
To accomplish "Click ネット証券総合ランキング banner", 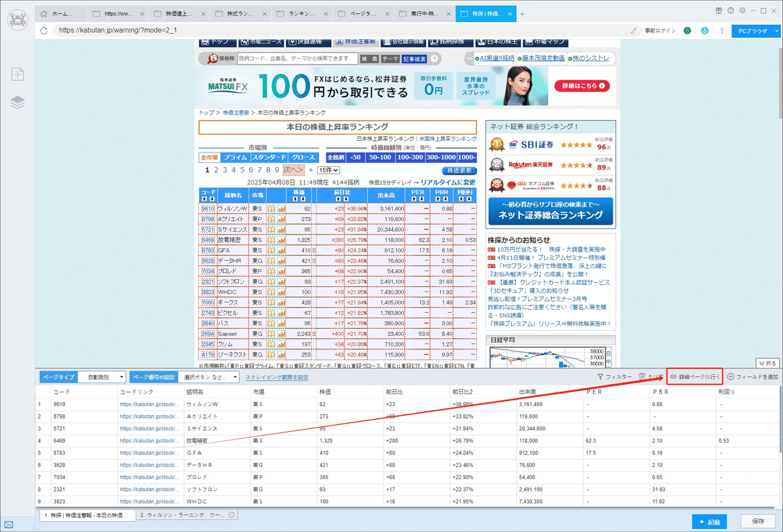I will (550, 211).
